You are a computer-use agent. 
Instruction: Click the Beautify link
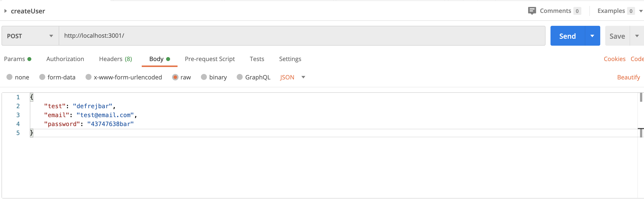(628, 77)
